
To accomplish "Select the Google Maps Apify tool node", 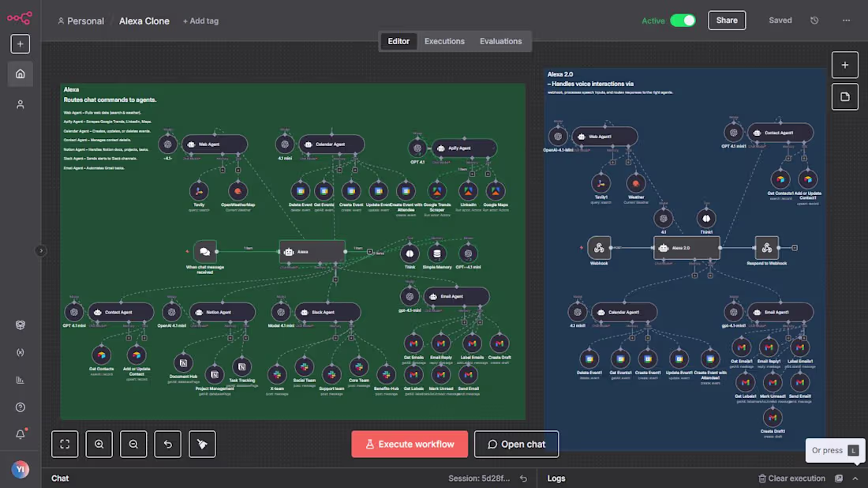I will click(x=496, y=191).
